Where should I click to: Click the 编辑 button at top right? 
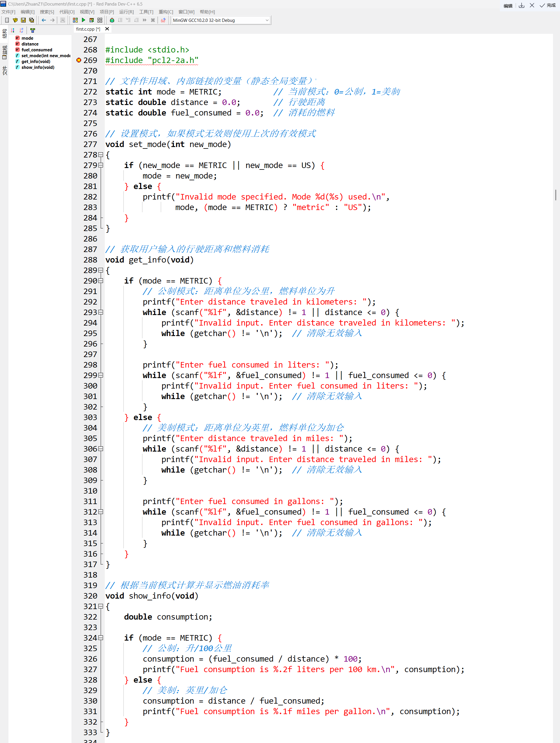pyautogui.click(x=508, y=6)
